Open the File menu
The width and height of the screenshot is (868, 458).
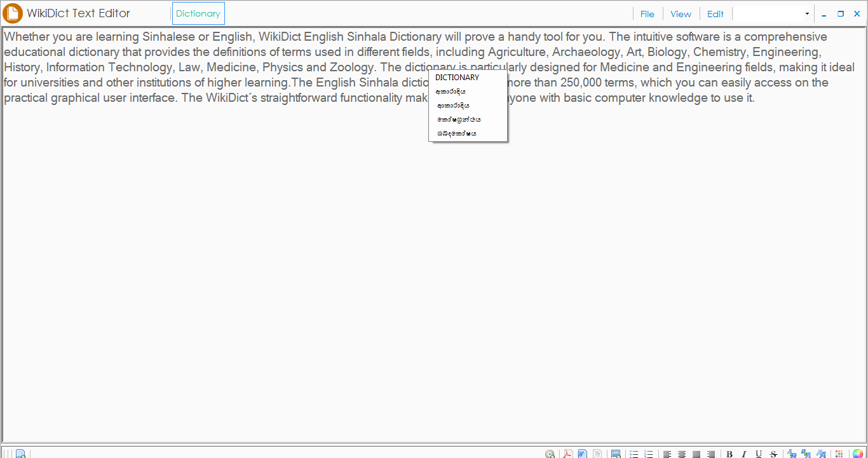pyautogui.click(x=648, y=14)
